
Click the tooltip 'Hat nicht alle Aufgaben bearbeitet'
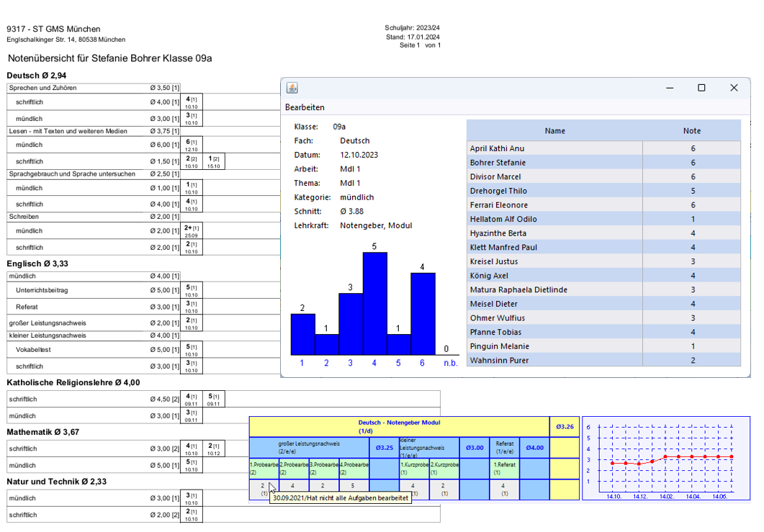341,498
